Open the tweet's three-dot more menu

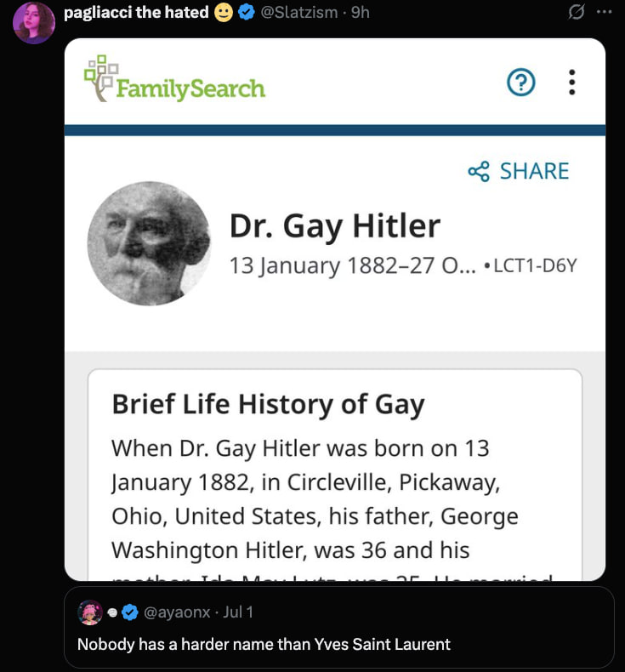point(604,12)
